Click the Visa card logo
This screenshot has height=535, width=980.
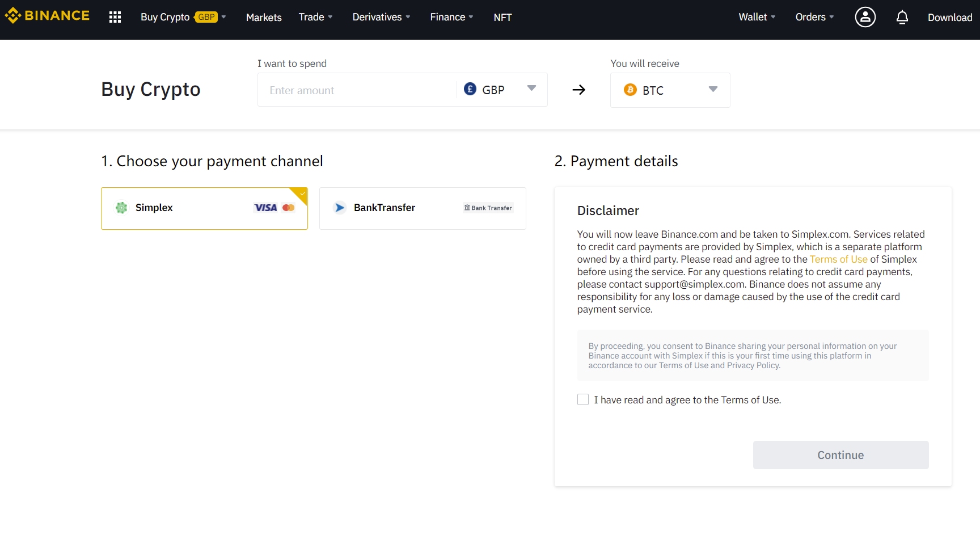tap(265, 208)
